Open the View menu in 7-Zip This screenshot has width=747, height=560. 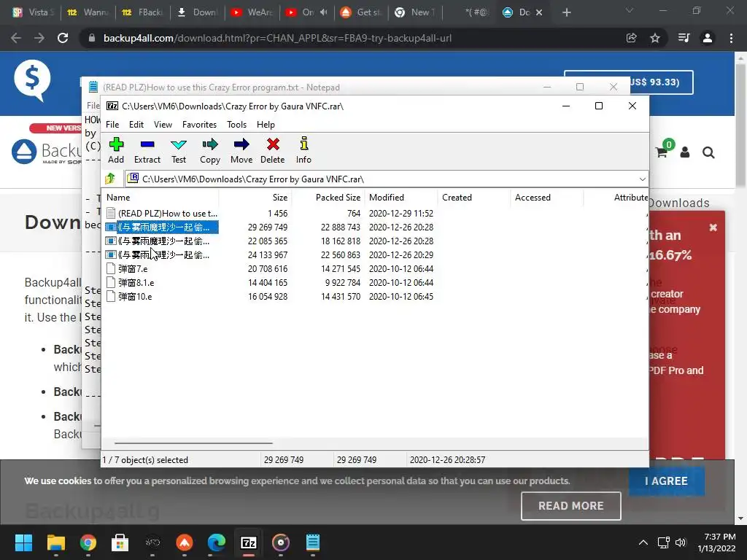[x=163, y=124]
